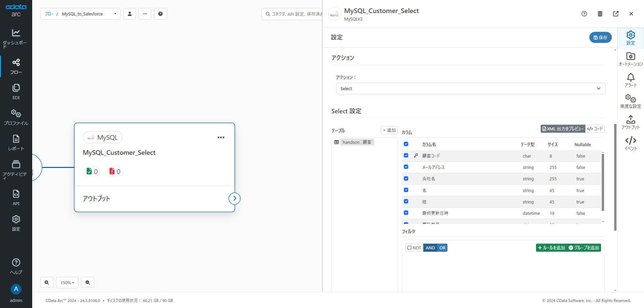Delete connector using the trash icon

point(600,14)
